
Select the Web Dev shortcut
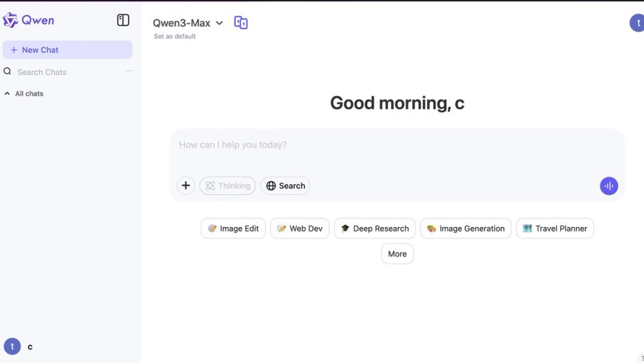(x=300, y=229)
